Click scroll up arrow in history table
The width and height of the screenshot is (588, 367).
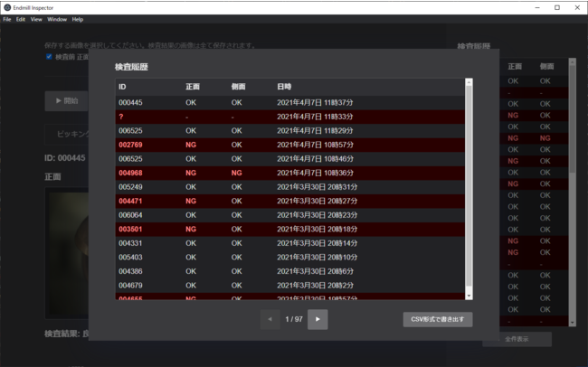point(469,83)
